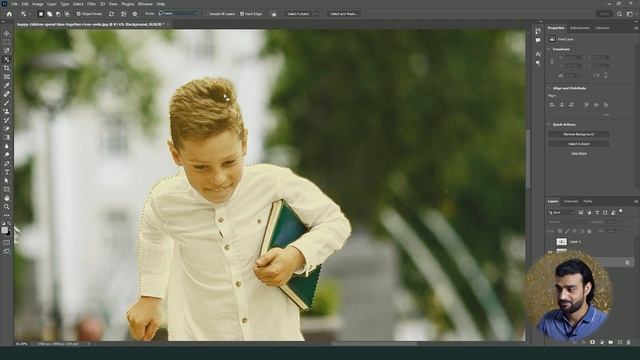The height and width of the screenshot is (360, 640).
Task: Open the Image menu
Action: click(x=38, y=4)
